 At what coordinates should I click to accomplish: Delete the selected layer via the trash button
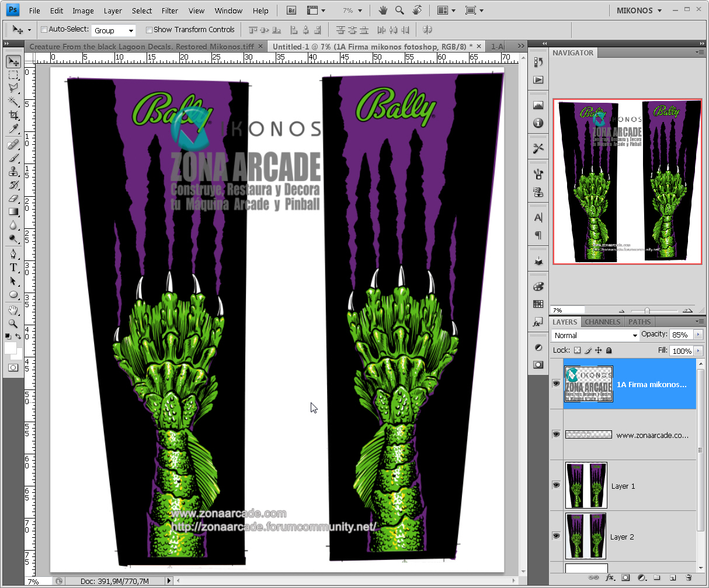pyautogui.click(x=689, y=578)
